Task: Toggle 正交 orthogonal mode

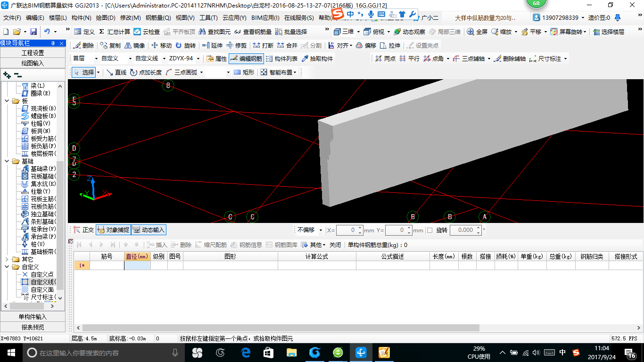Action: point(83,230)
